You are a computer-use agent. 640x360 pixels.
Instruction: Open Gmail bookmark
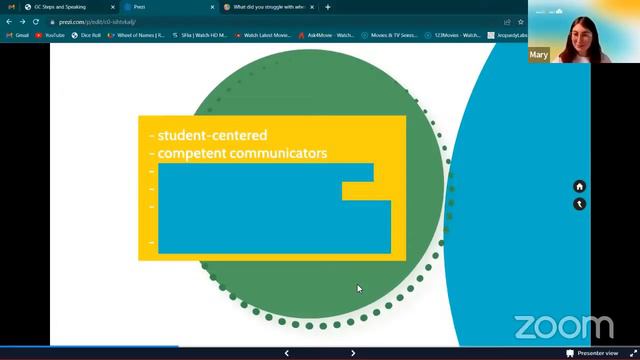tap(18, 36)
